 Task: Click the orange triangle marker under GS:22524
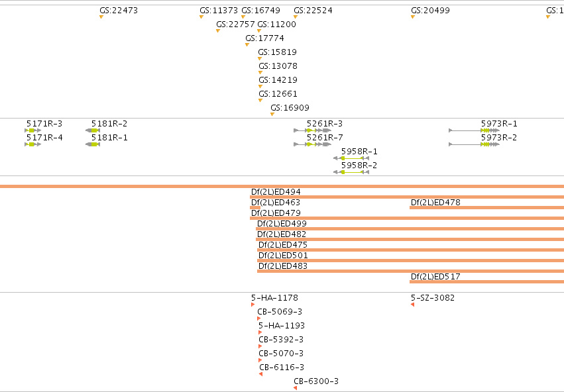tap(296, 17)
